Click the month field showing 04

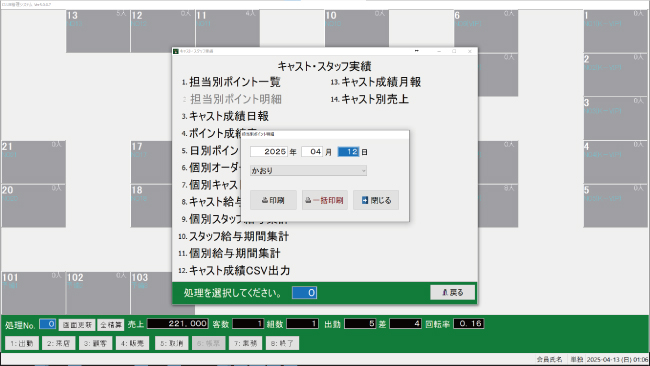click(x=312, y=152)
